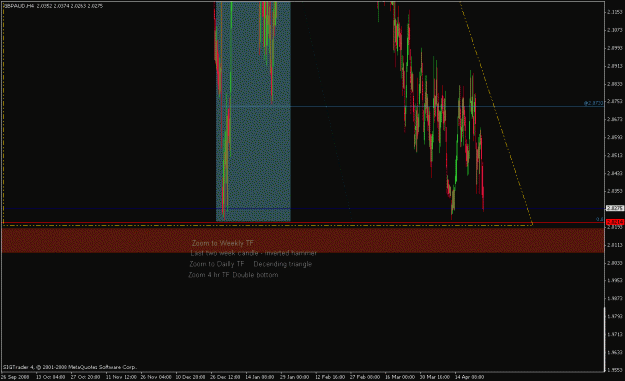Click the 16 Mar 00:00 time axis label
Screen dimensions: 625x381
(400, 377)
